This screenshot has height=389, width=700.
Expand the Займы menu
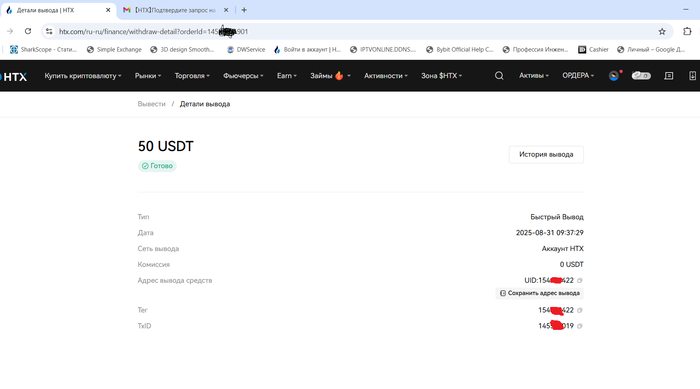tap(330, 76)
